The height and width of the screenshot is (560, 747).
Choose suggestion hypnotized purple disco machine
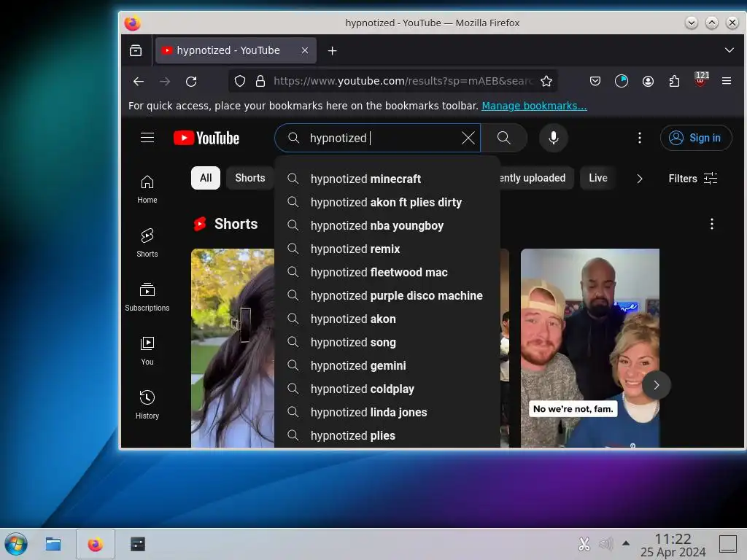(x=387, y=296)
